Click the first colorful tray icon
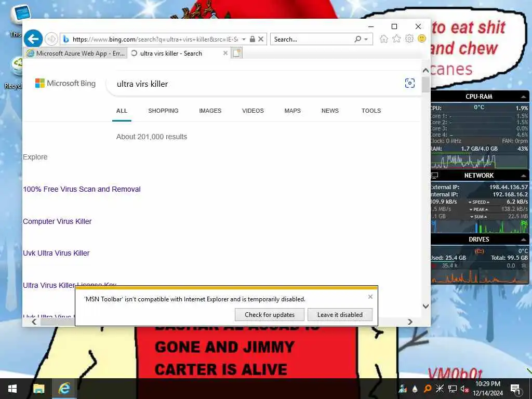Screen dimensions: 532x399 point(403,389)
